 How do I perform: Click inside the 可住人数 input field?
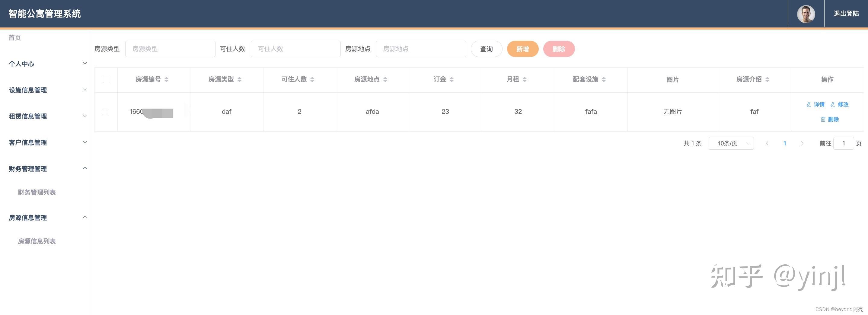(x=295, y=49)
